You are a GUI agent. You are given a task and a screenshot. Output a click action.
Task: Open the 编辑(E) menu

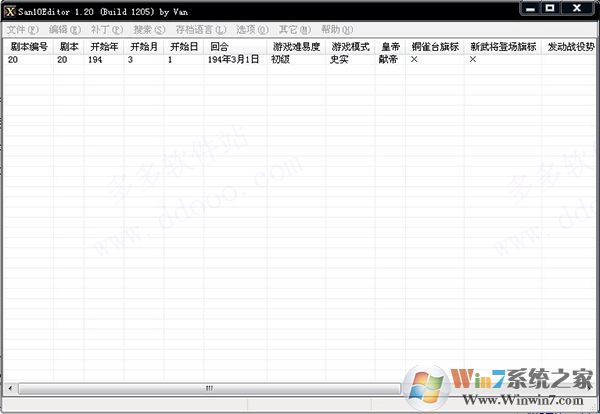coord(65,29)
